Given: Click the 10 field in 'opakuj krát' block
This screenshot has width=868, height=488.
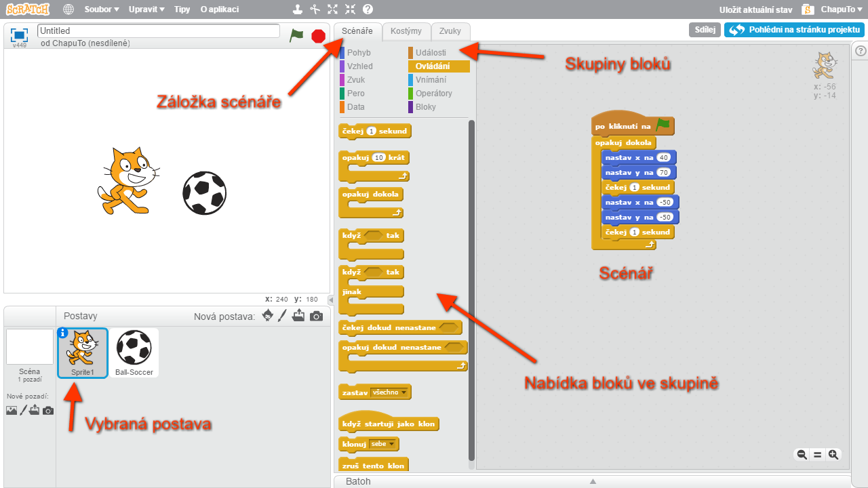Looking at the screenshot, I should [379, 158].
